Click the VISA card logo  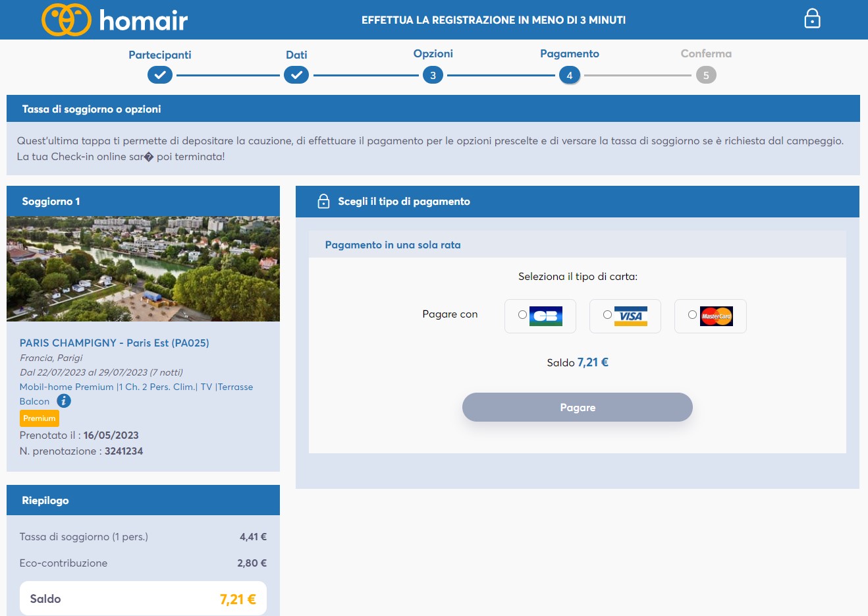point(632,316)
